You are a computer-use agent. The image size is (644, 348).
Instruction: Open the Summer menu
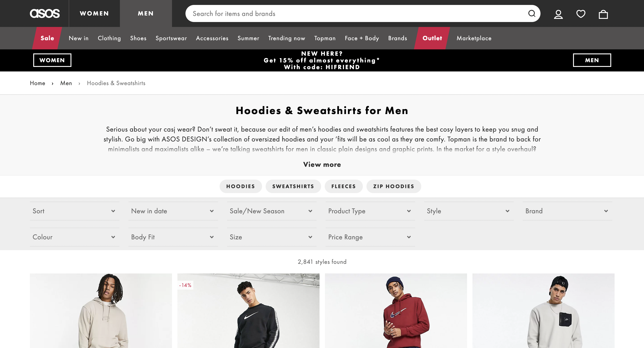tap(248, 38)
